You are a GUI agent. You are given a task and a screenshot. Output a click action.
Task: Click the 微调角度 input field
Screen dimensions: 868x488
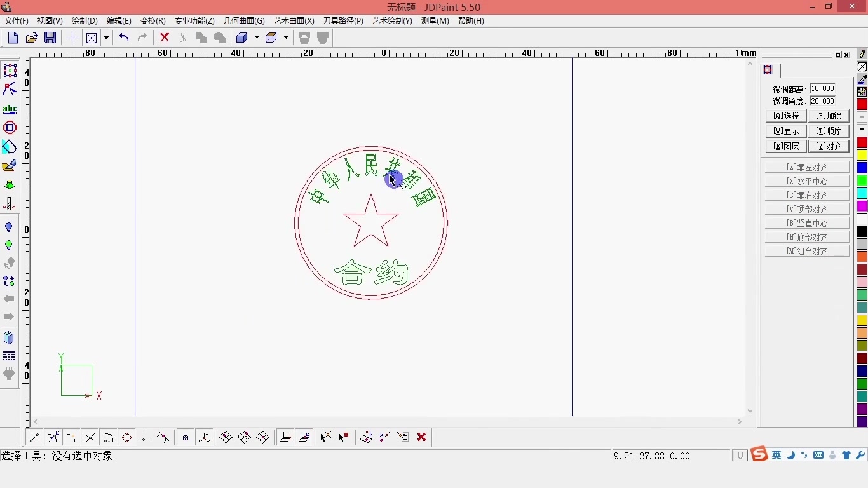822,101
